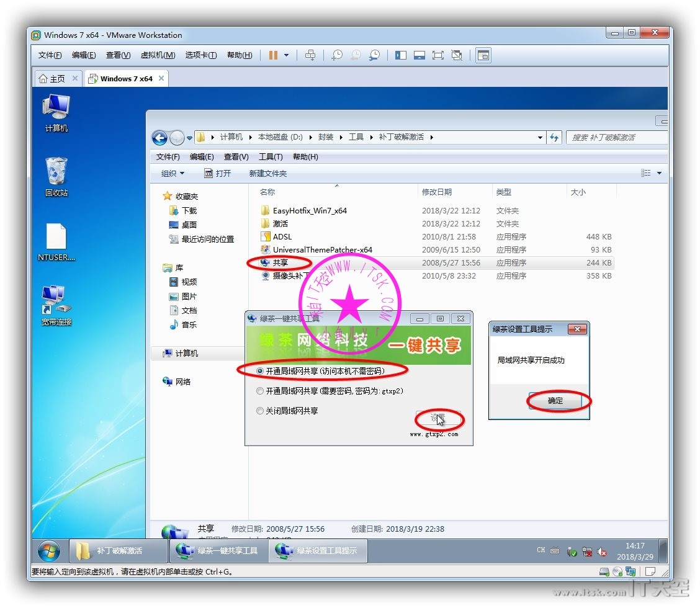The width and height of the screenshot is (700, 608).
Task: Click the 新建文件夹 button
Action: click(267, 174)
